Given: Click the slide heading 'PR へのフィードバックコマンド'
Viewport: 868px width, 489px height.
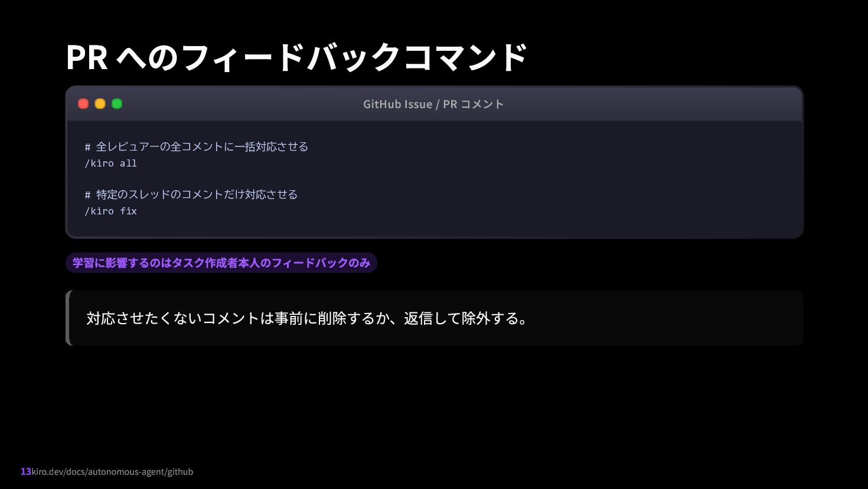Looking at the screenshot, I should coord(296,57).
